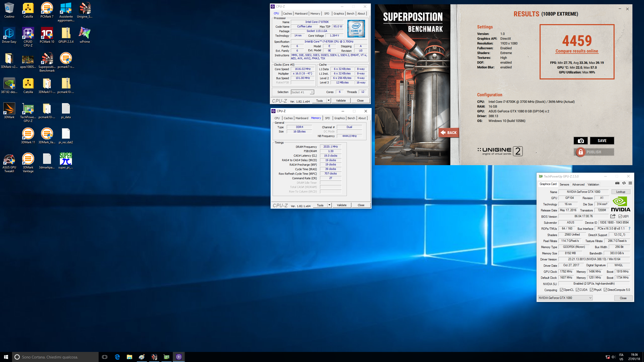Toggle the DirectCompute 5.0 checkbox
The height and width of the screenshot is (362, 644).
[605, 290]
